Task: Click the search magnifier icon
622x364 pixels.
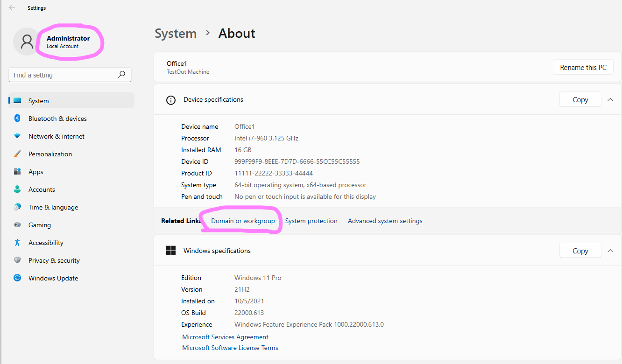Action: [x=121, y=75]
